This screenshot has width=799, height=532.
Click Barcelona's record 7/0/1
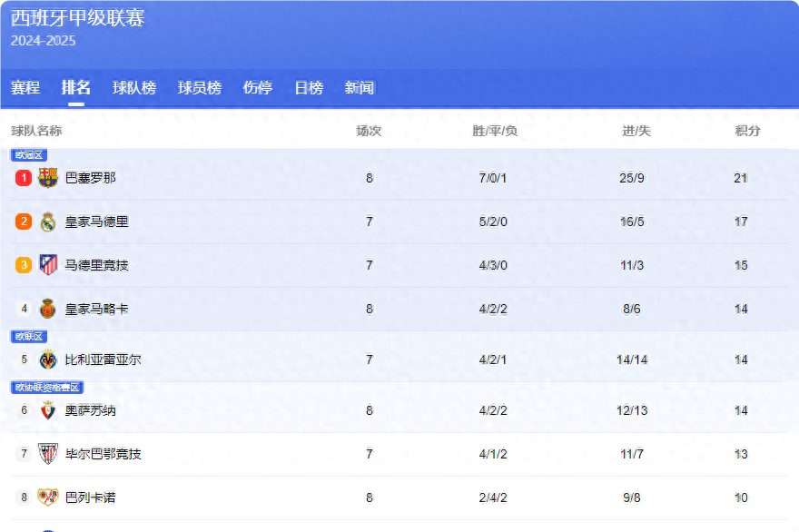pos(493,178)
